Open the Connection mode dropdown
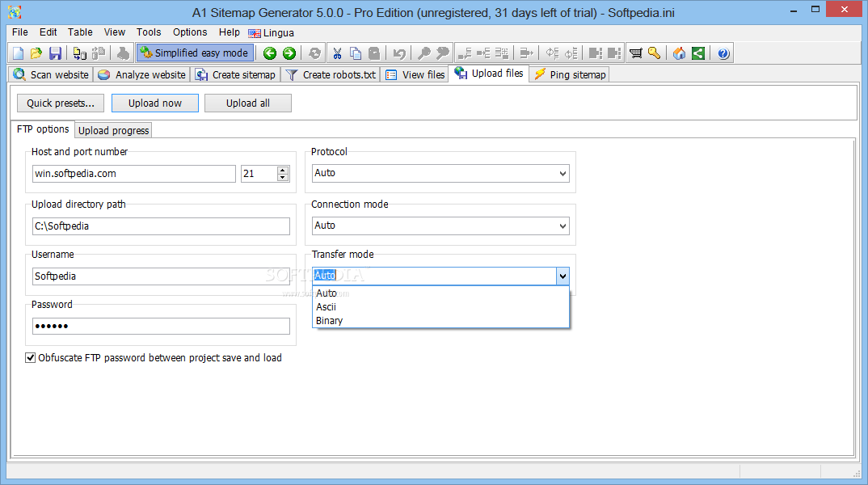 pos(563,226)
